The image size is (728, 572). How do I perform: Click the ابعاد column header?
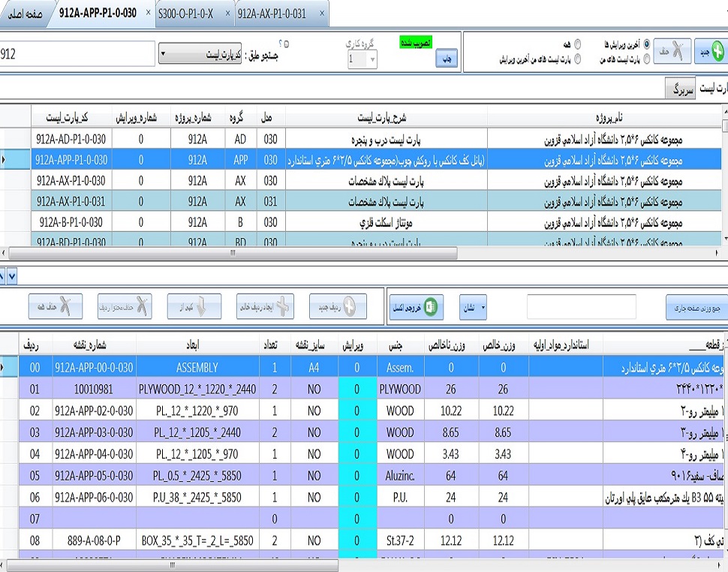(197, 345)
